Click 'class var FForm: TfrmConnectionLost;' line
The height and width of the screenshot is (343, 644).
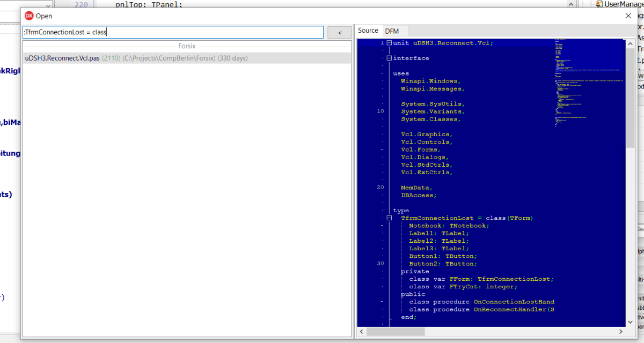[481, 279]
